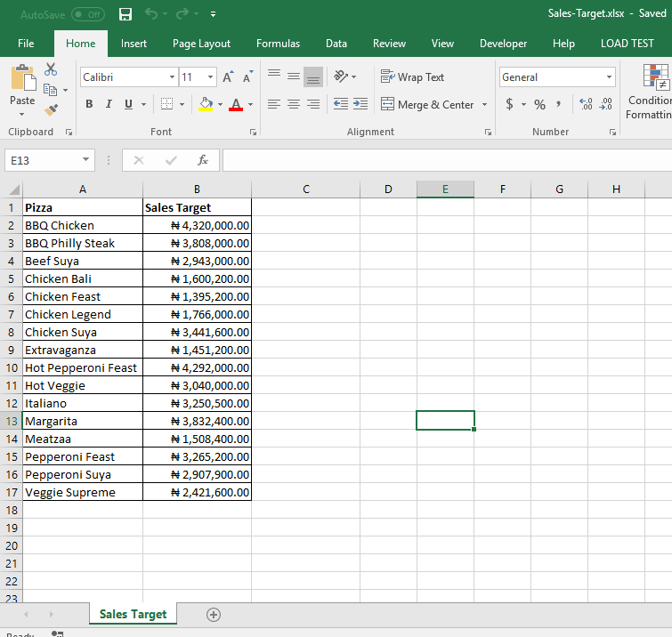
Task: Switch to the Data tab
Action: tap(336, 44)
